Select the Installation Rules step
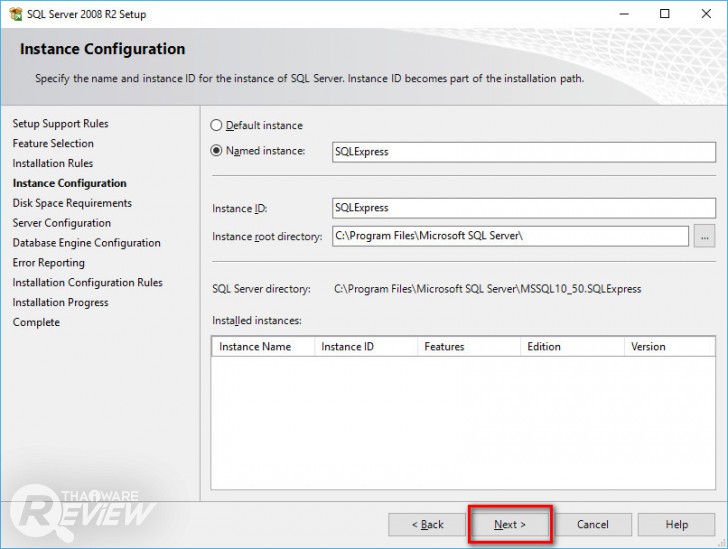 click(52, 163)
